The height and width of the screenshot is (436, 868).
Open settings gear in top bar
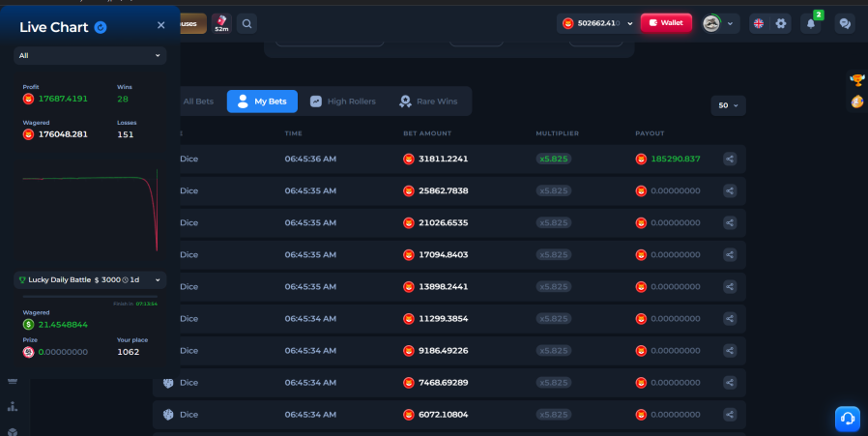pyautogui.click(x=781, y=23)
